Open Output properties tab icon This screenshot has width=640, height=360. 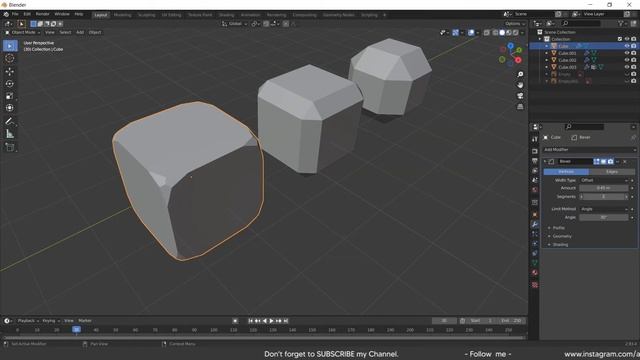(535, 161)
